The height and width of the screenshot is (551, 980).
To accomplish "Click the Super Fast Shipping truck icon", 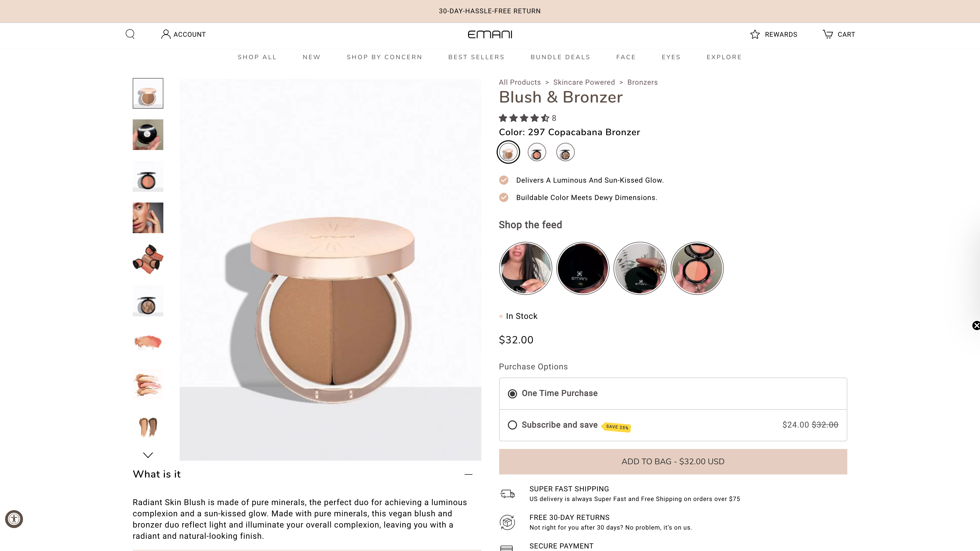I will click(507, 493).
